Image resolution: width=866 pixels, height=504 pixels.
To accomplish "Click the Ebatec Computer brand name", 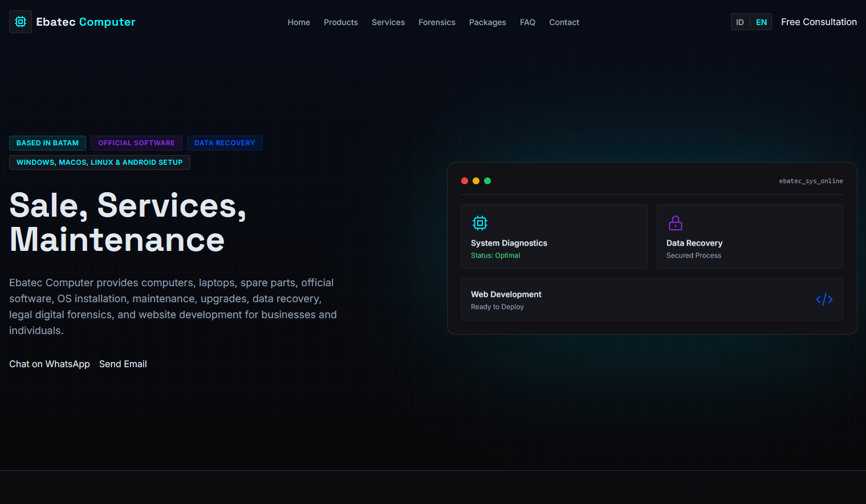I will (86, 22).
